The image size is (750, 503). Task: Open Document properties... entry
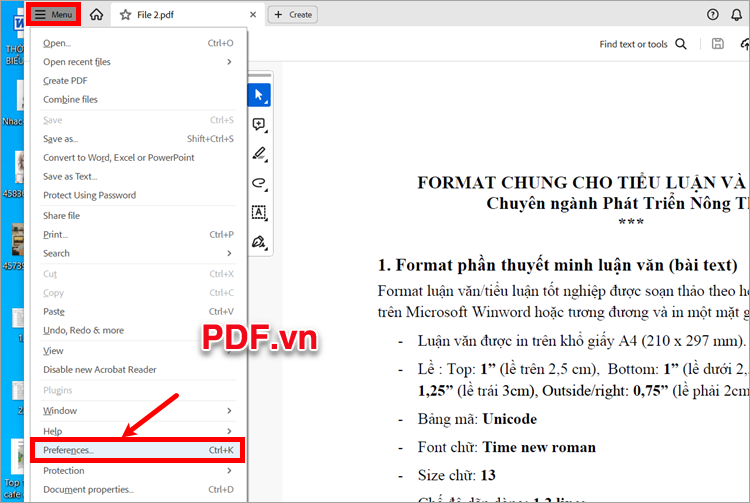click(138, 490)
